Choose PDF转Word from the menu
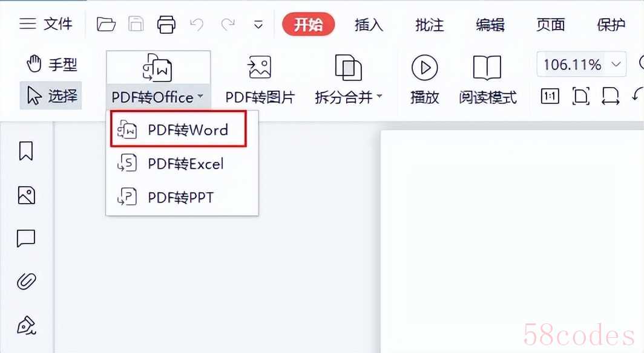The width and height of the screenshot is (644, 353). pyautogui.click(x=178, y=129)
